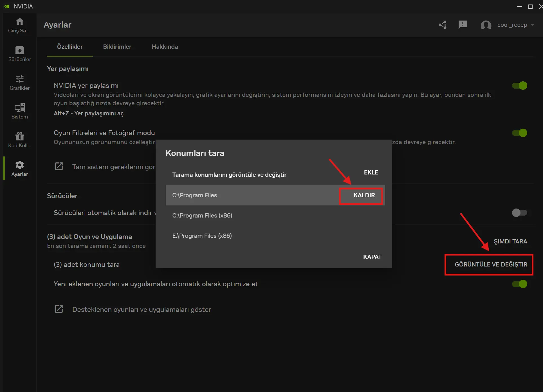This screenshot has height=392, width=543.
Task: Toggle NVIDIA yer paylaşımı switch
Action: coord(519,86)
